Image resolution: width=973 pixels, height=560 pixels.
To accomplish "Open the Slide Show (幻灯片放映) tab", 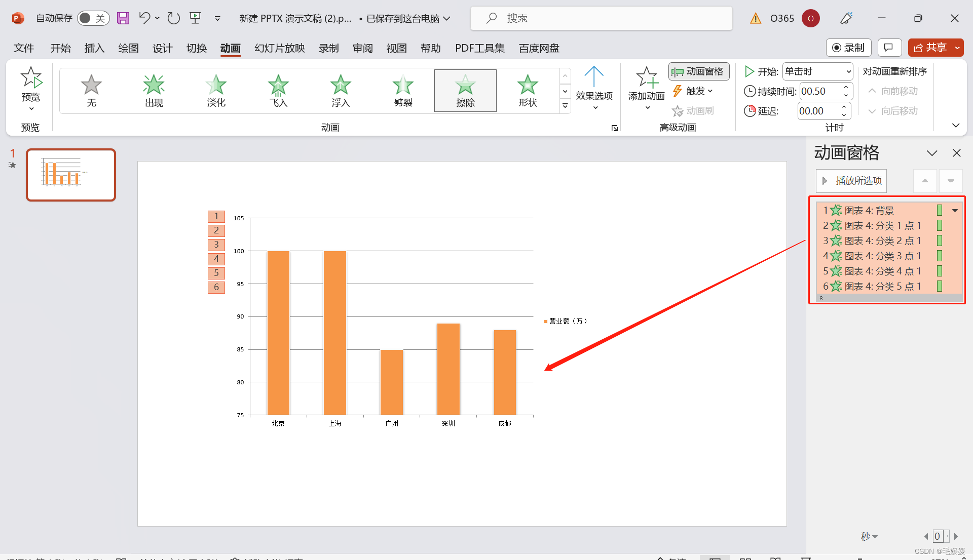I will pos(279,48).
